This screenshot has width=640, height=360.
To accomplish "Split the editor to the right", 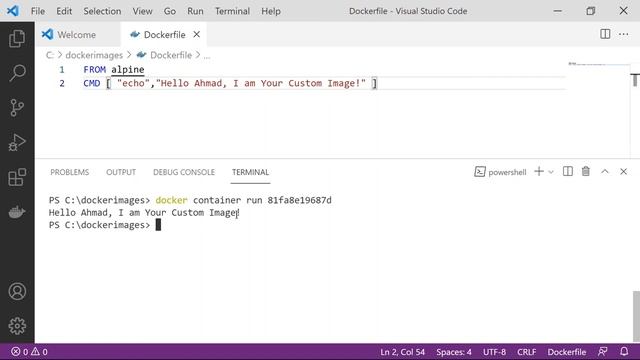I will (605, 34).
